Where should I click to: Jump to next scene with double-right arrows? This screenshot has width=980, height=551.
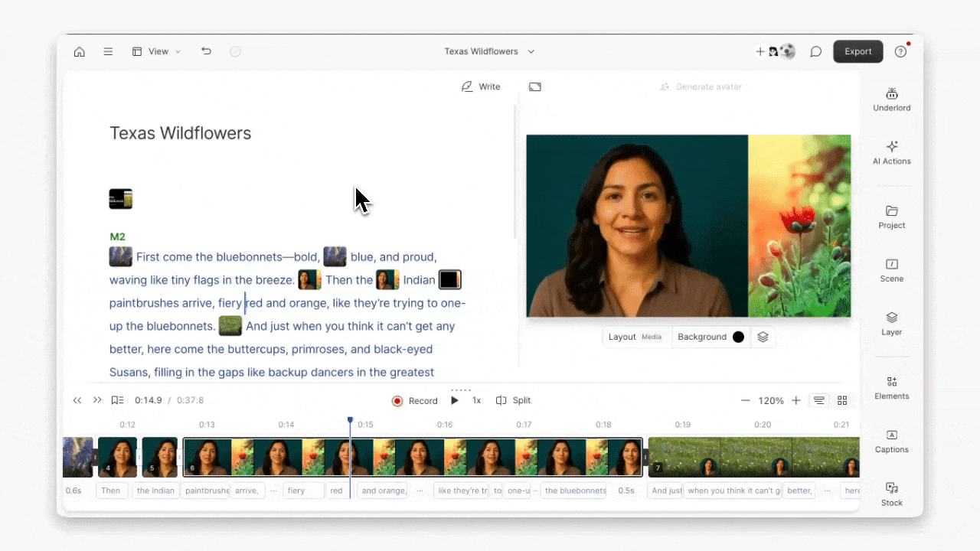coord(97,400)
